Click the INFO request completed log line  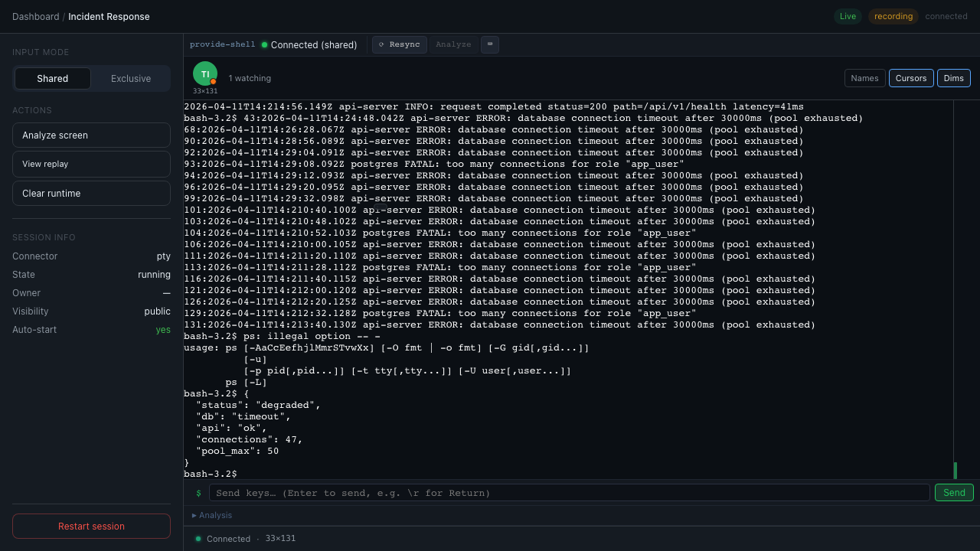tap(494, 107)
